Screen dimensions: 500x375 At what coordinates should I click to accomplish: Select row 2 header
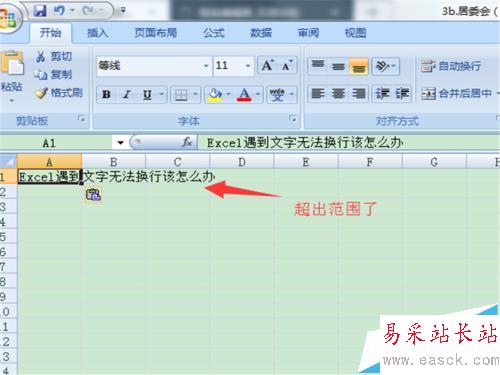8,191
